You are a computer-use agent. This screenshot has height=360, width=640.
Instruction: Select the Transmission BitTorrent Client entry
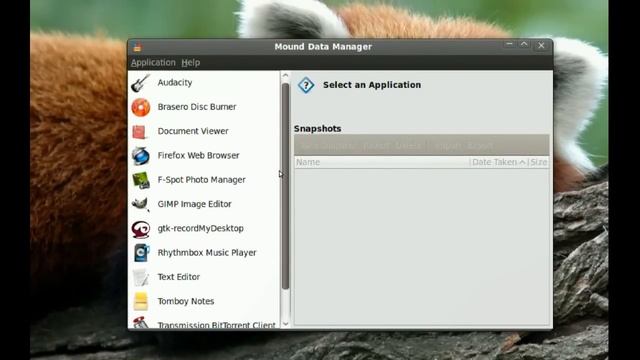[204, 323]
